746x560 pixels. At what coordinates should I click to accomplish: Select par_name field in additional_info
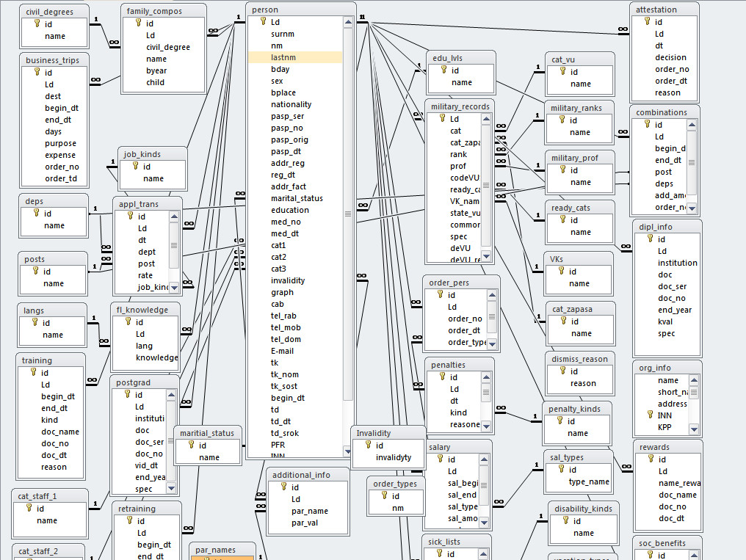pyautogui.click(x=309, y=511)
